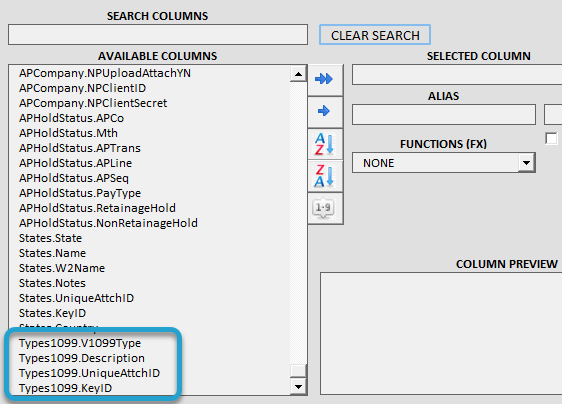Select APCompany.NPUploadAttachYN in the list
562x404 pixels.
(105, 73)
